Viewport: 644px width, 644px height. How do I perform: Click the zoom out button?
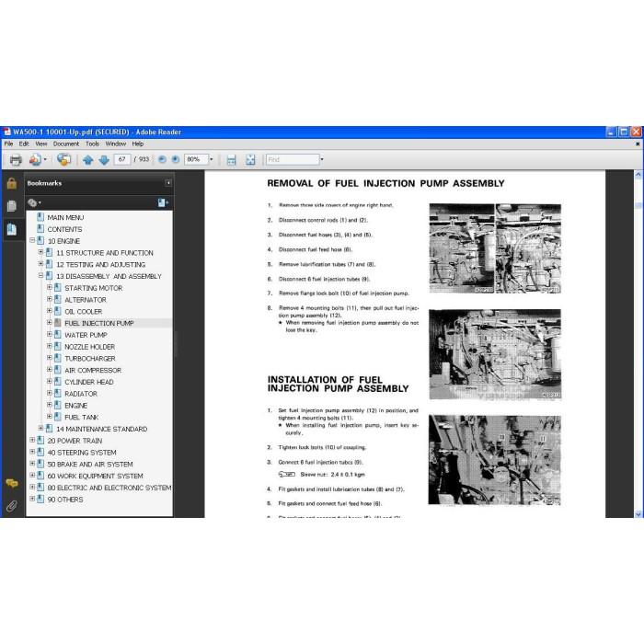click(162, 159)
